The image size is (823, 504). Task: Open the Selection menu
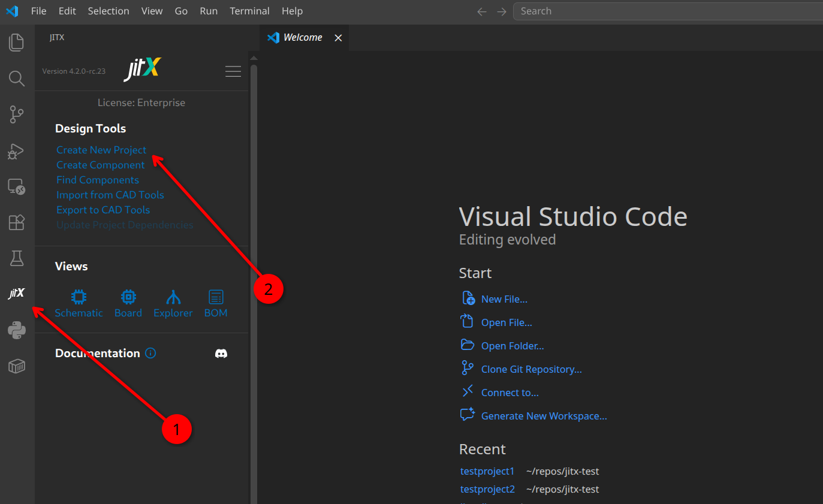tap(108, 11)
